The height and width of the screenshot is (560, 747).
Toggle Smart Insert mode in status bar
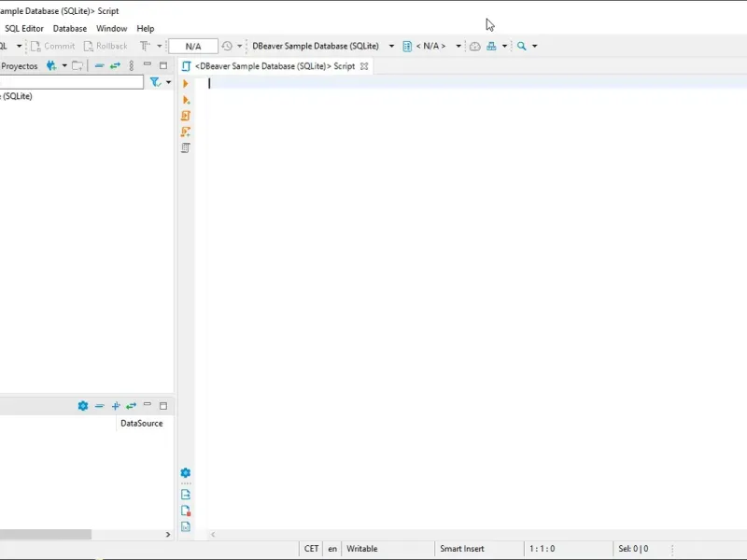461,549
